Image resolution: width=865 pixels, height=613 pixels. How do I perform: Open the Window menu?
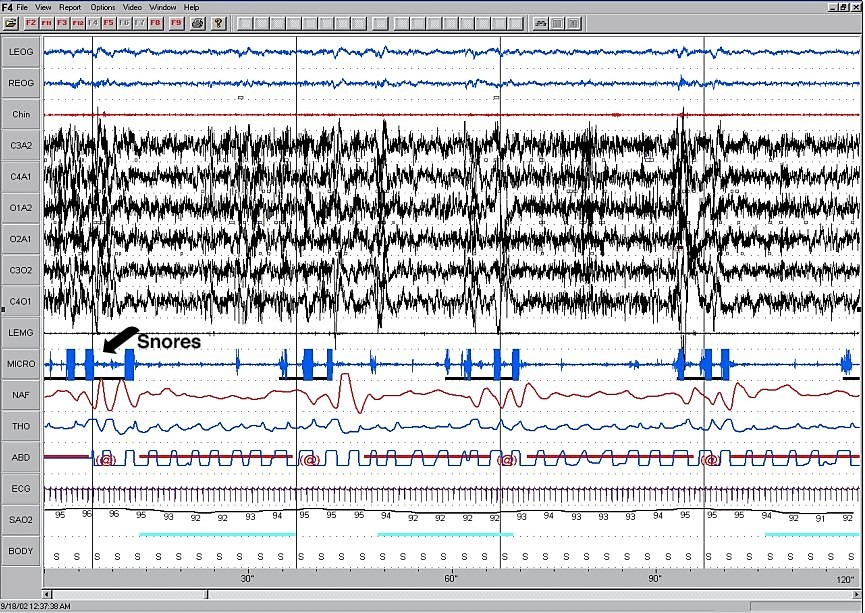click(163, 7)
